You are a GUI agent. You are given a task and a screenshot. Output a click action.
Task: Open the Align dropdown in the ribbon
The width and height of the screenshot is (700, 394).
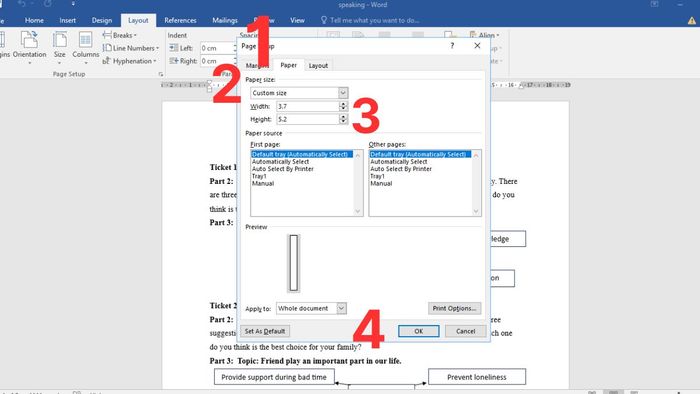click(485, 35)
